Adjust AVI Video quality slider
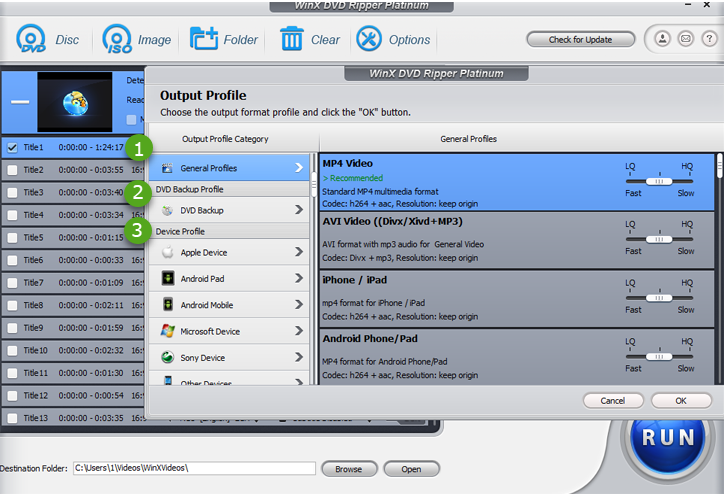This screenshot has height=496, width=724. 659,239
